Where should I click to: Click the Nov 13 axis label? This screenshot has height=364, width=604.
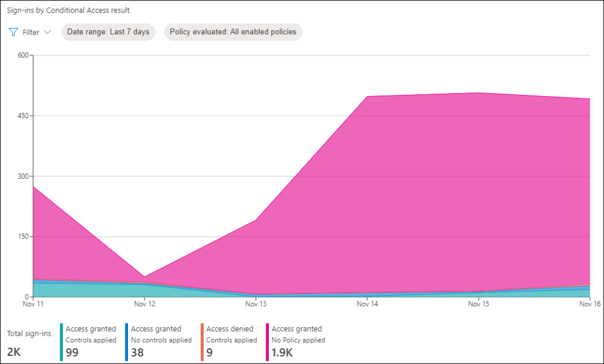coord(255,304)
